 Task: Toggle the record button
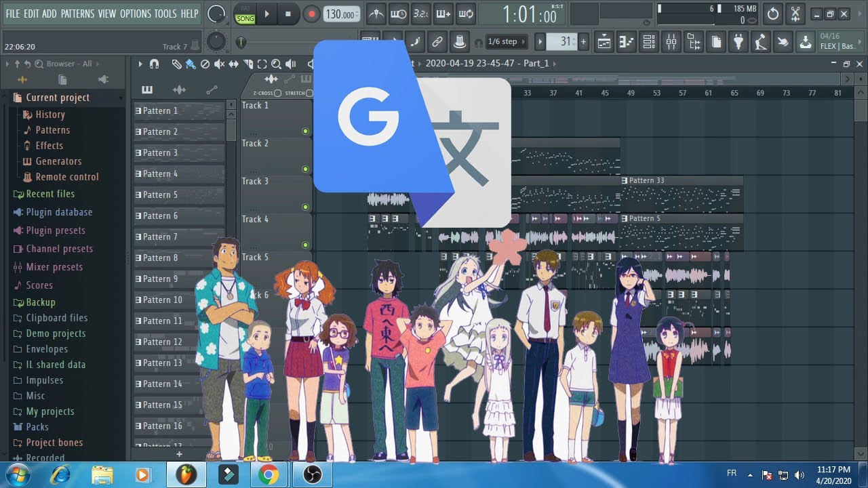click(x=311, y=14)
